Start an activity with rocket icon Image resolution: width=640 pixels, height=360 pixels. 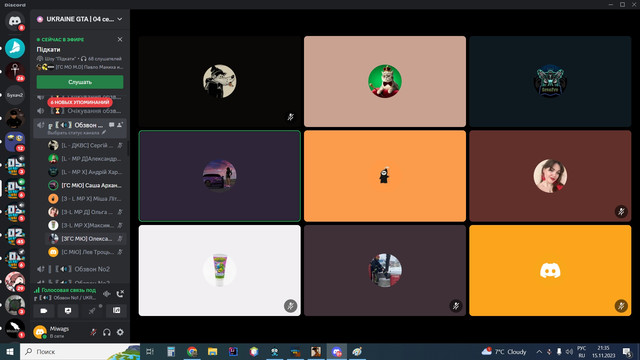pos(92,311)
